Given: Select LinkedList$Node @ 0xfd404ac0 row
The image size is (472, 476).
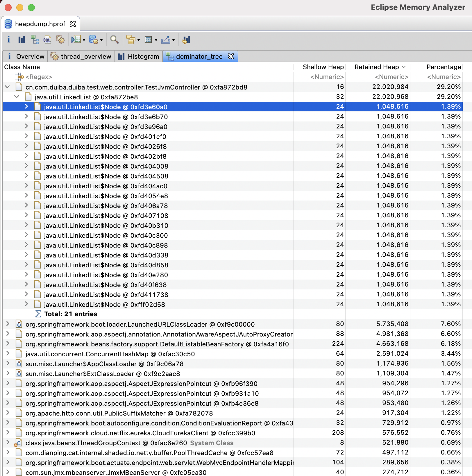Looking at the screenshot, I should [233, 186].
